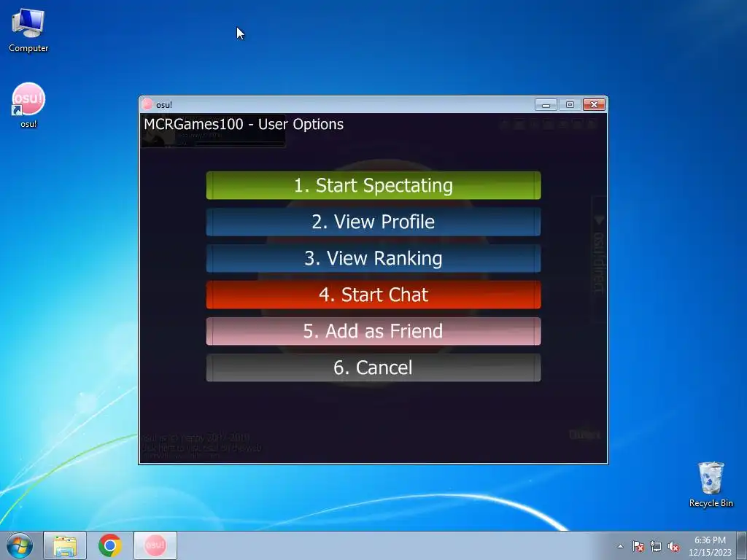Open the Computer desktop icon
Screen dimensions: 747x560
(28, 30)
